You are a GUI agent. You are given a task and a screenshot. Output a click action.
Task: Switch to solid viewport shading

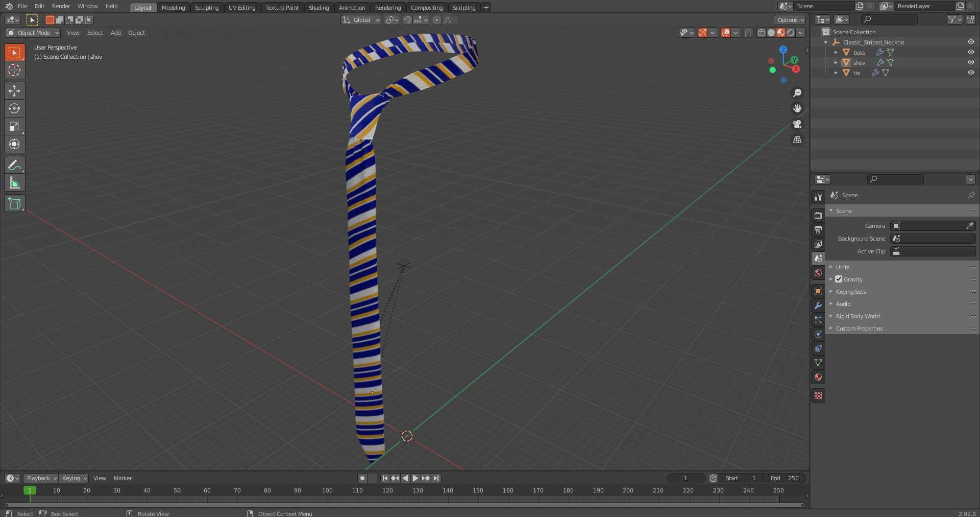[x=771, y=33]
